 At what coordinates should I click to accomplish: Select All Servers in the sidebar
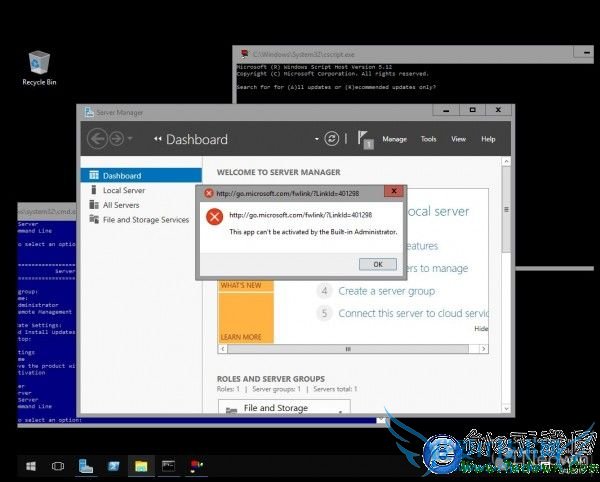[x=121, y=205]
